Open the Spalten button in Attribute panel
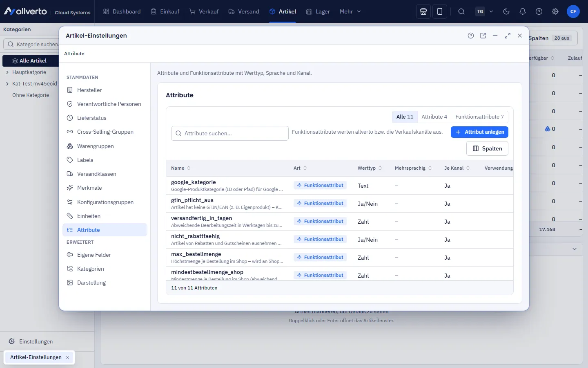588x368 pixels. [487, 148]
